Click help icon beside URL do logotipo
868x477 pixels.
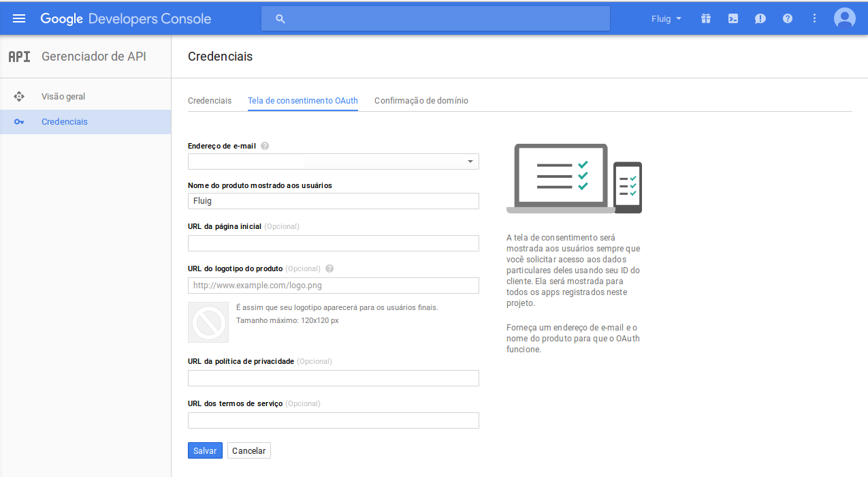click(x=329, y=268)
